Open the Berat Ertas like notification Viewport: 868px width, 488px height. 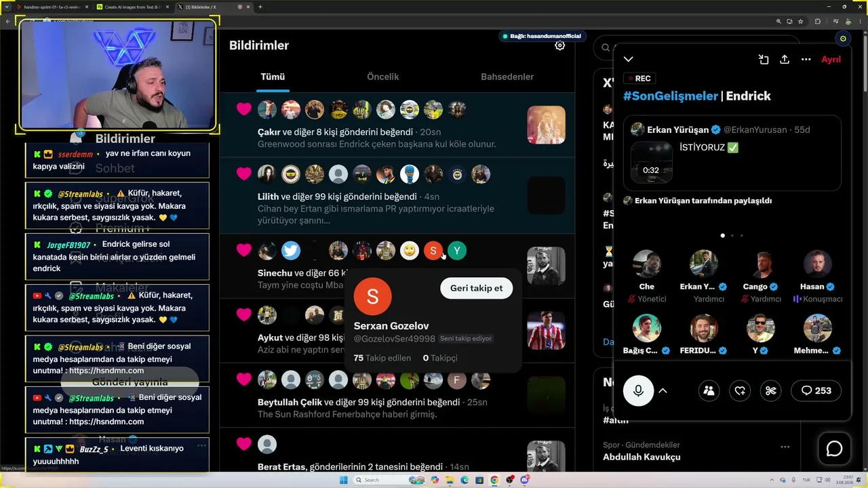[397, 451]
